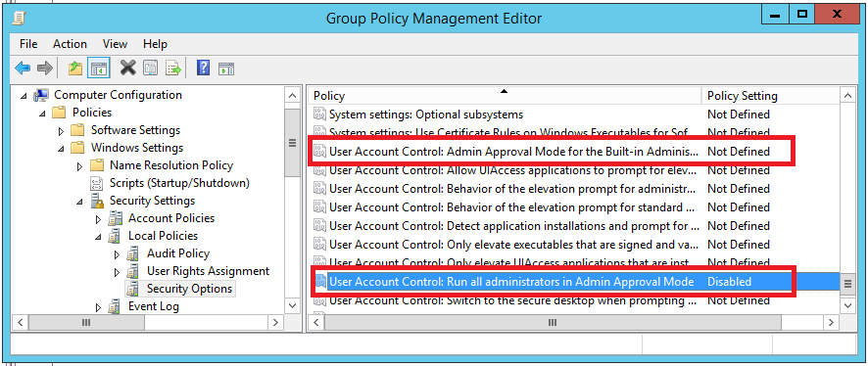
Task: Select the Security Options tree item
Action: 189,289
